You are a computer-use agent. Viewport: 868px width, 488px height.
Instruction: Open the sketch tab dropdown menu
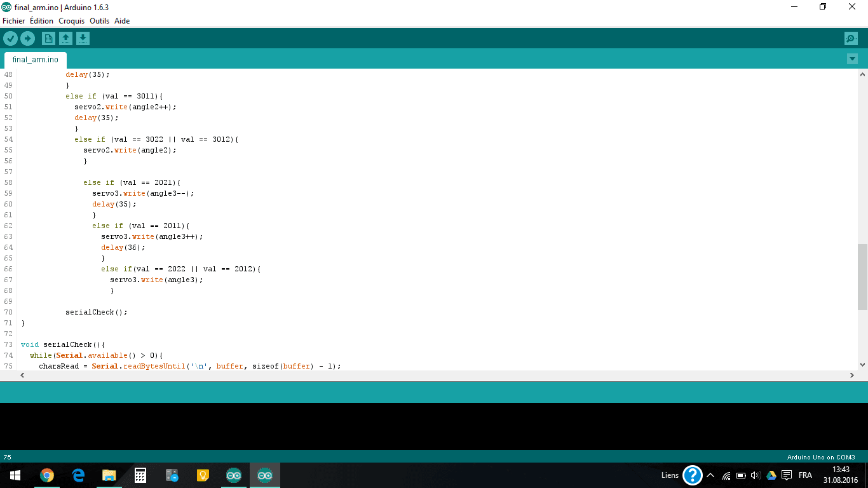point(852,58)
